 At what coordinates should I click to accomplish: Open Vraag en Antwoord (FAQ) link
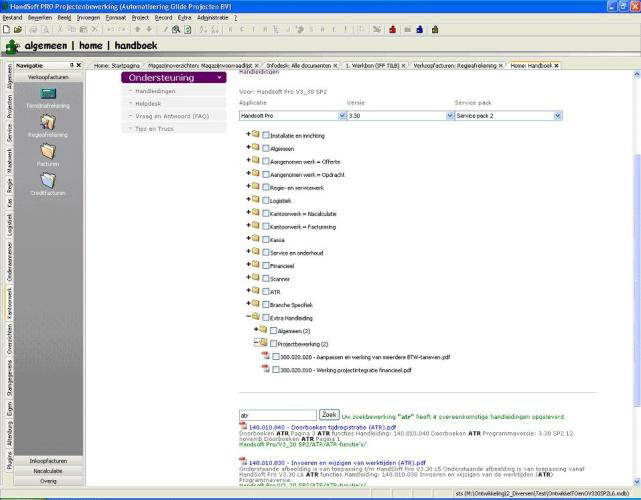tap(172, 117)
